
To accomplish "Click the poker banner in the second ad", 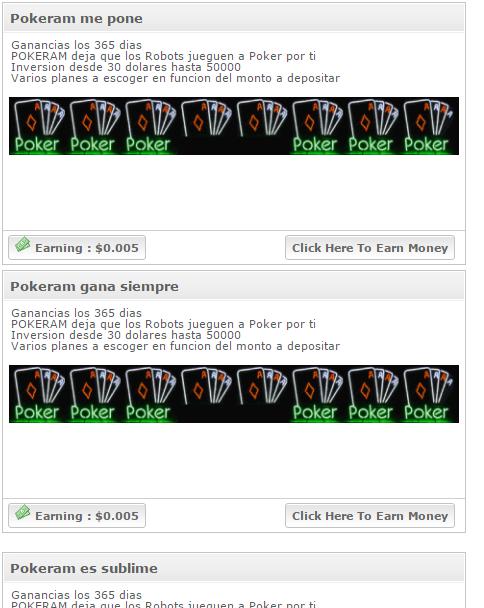I will pos(234,394).
